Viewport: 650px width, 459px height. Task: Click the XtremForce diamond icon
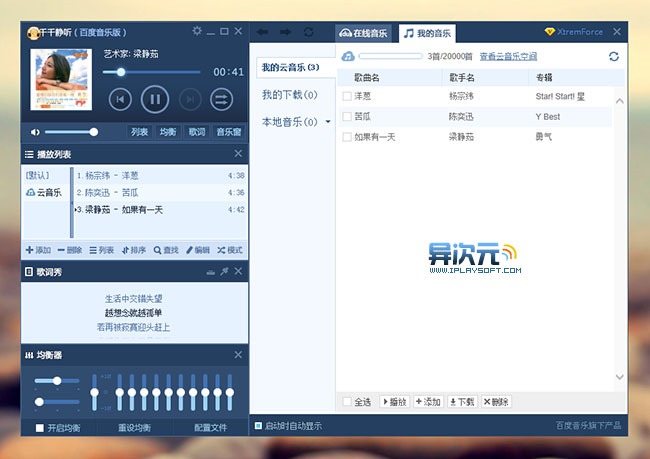coord(549,32)
